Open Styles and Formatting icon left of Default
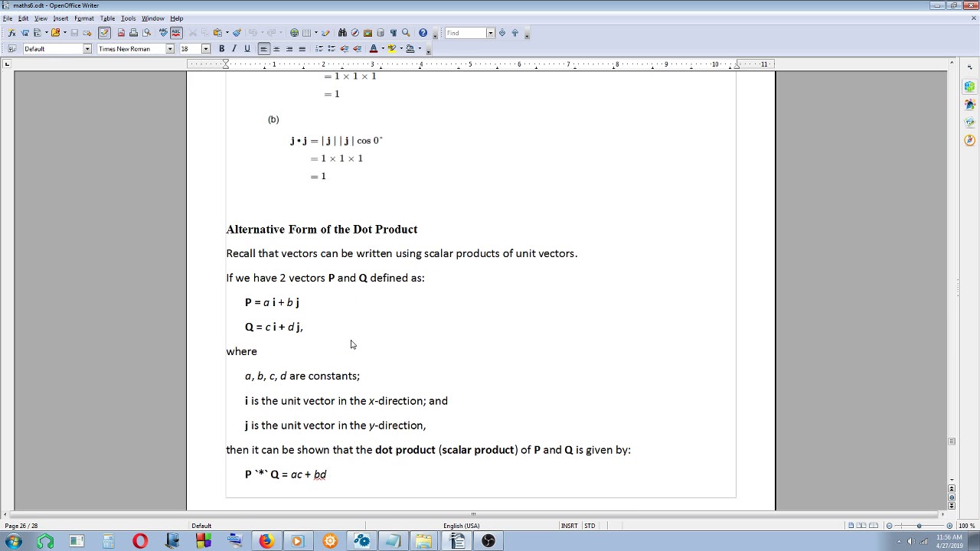 11,49
